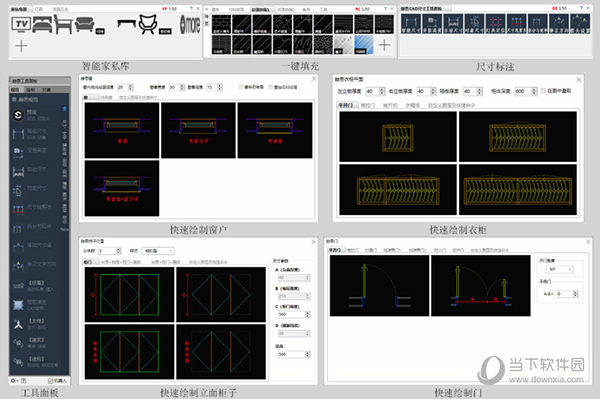Add a new fill pattern with plus button
The height and width of the screenshot is (399, 600).
(385, 45)
